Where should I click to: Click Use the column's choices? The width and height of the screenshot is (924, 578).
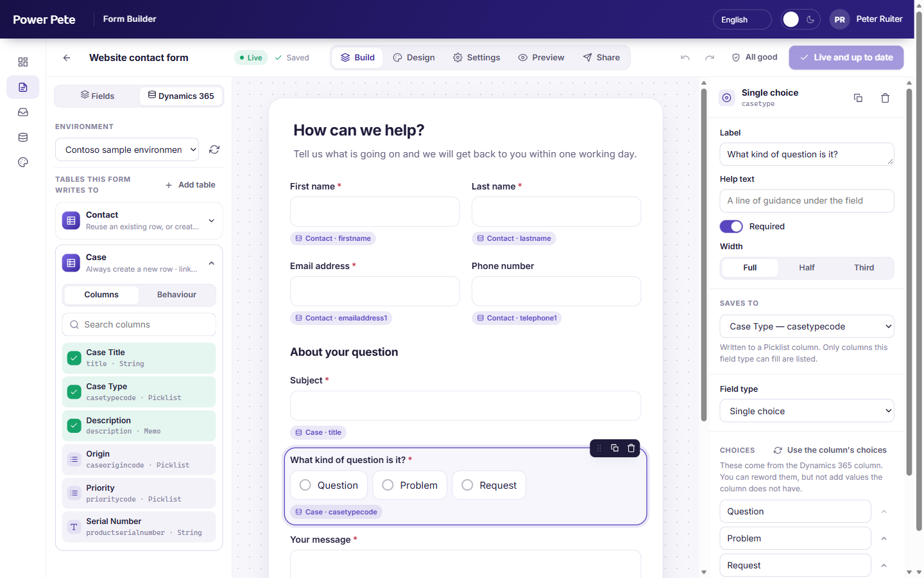pyautogui.click(x=830, y=450)
